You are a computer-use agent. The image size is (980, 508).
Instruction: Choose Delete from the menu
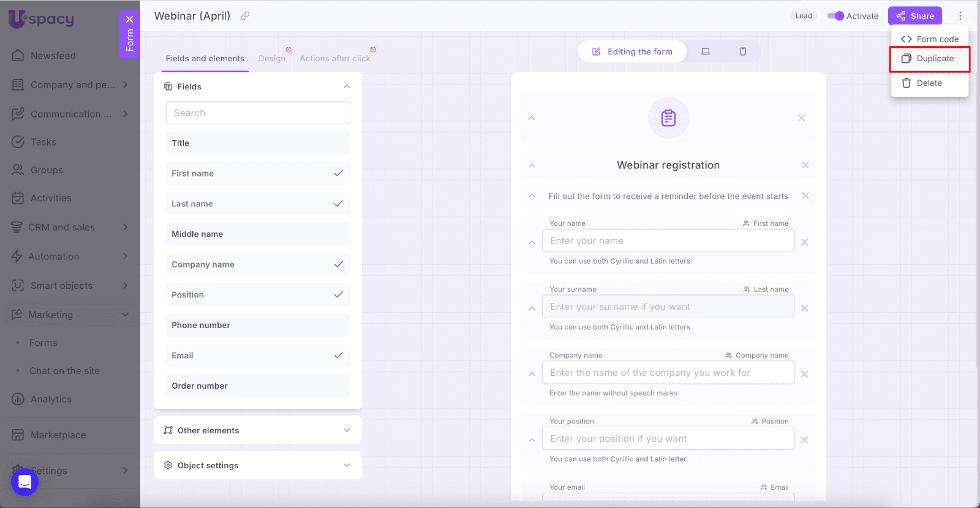pyautogui.click(x=929, y=83)
